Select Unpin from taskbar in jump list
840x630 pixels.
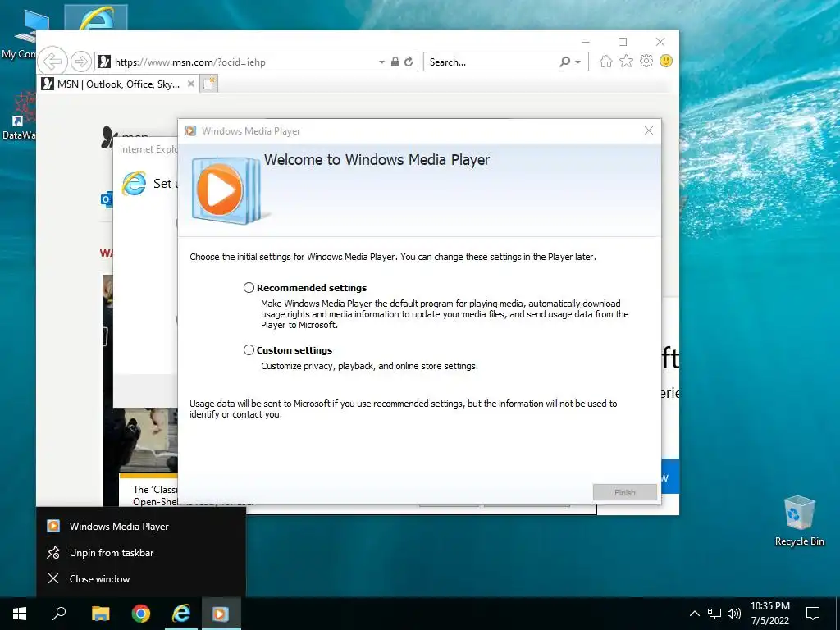coord(140,553)
